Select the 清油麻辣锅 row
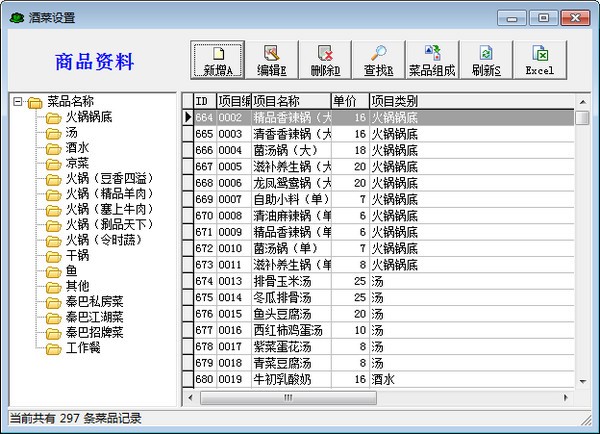The width and height of the screenshot is (600, 434). pyautogui.click(x=384, y=216)
